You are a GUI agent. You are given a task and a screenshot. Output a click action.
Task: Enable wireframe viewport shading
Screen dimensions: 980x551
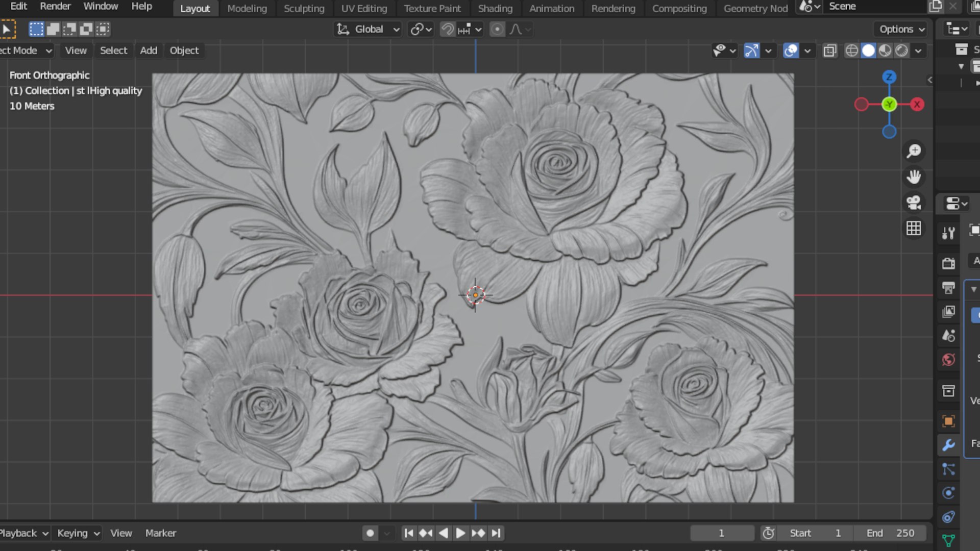[851, 51]
